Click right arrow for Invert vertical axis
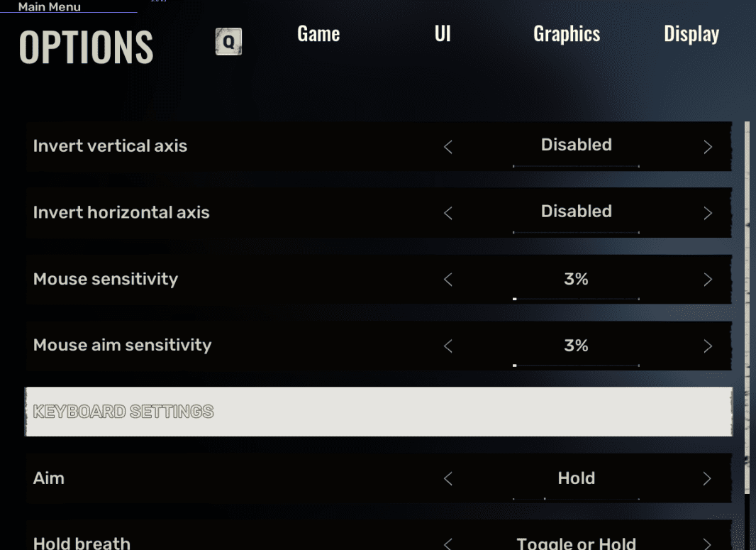This screenshot has height=550, width=756. tap(708, 147)
